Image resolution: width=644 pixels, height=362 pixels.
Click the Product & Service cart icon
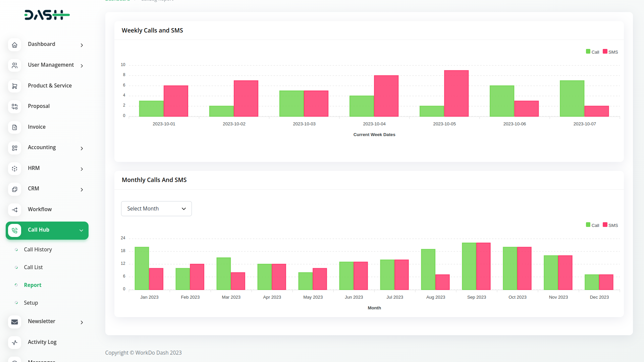click(x=14, y=86)
